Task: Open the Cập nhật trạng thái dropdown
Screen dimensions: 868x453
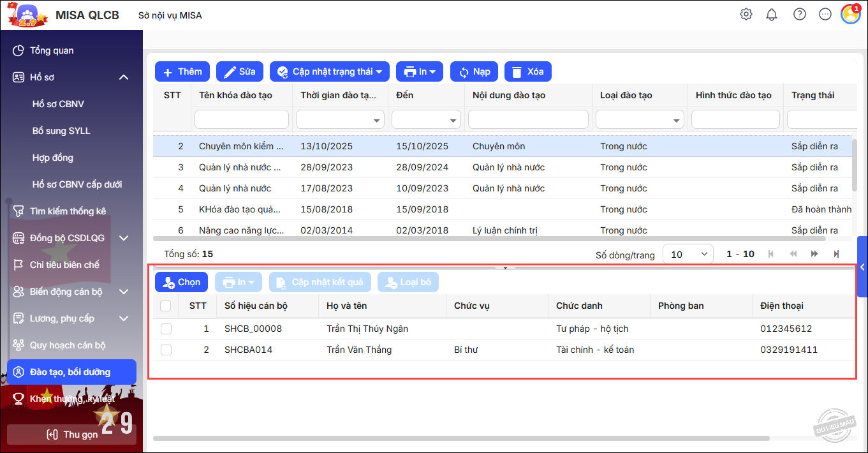Action: [x=330, y=71]
